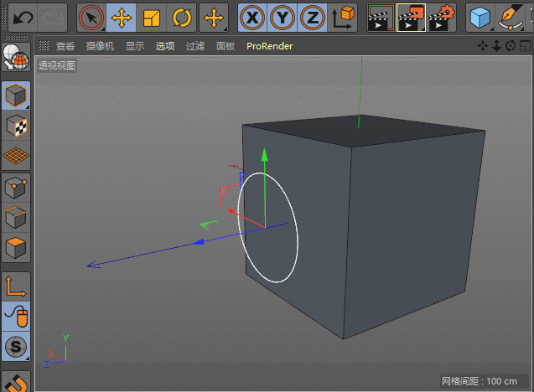Expand the Cube primitive objects flyout
This screenshot has height=392, width=534.
(480, 17)
